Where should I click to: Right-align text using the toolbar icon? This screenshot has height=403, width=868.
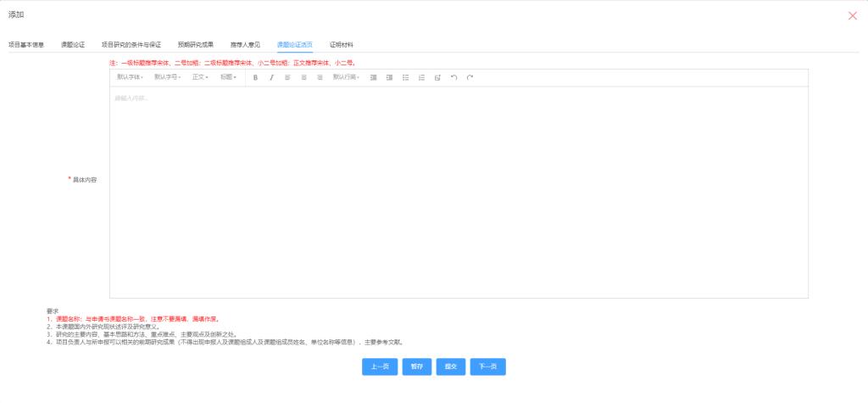[x=320, y=77]
